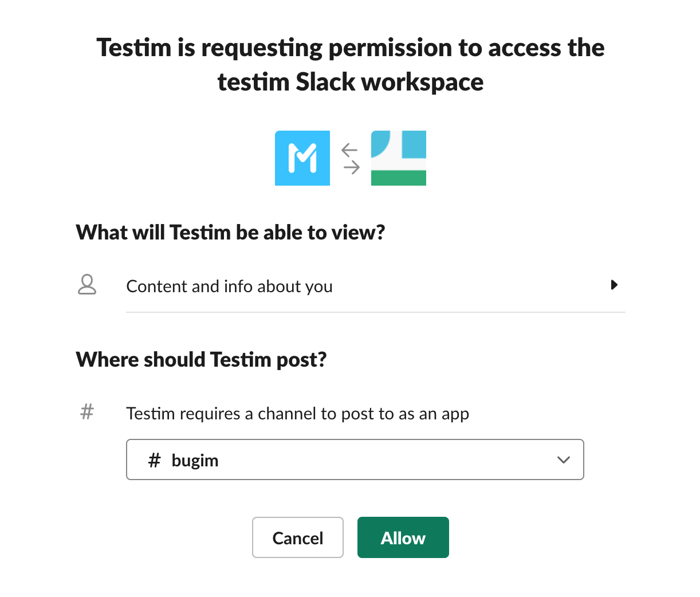Image resolution: width=700 pixels, height=597 pixels.
Task: Click the hash symbol before bugim
Action: pos(154,461)
